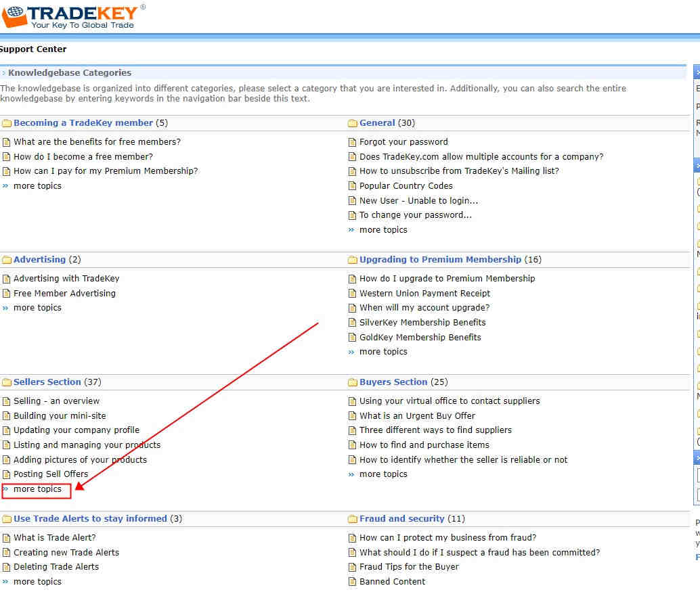Click document icon beside Banned Content
This screenshot has width=700, height=592.
pyautogui.click(x=352, y=582)
